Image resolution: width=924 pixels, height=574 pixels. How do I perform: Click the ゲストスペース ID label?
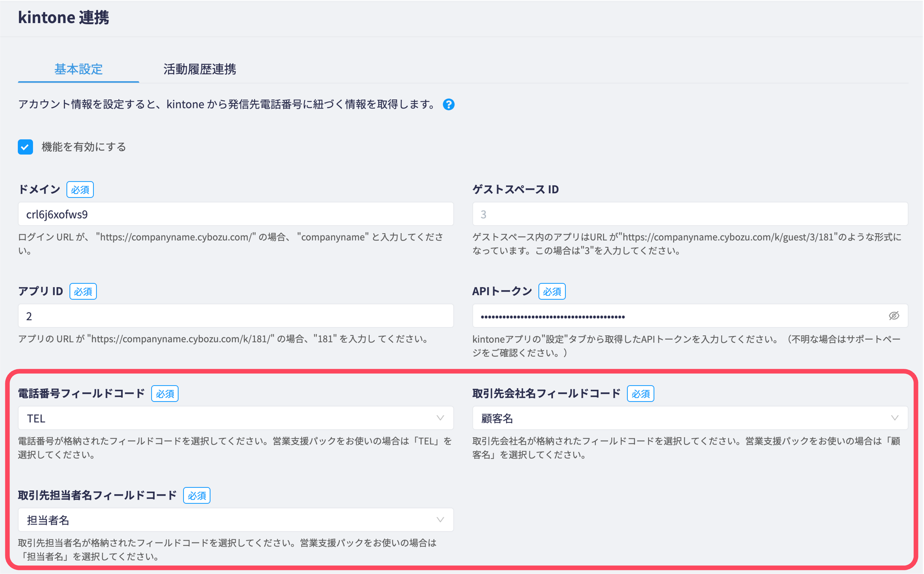tap(515, 189)
